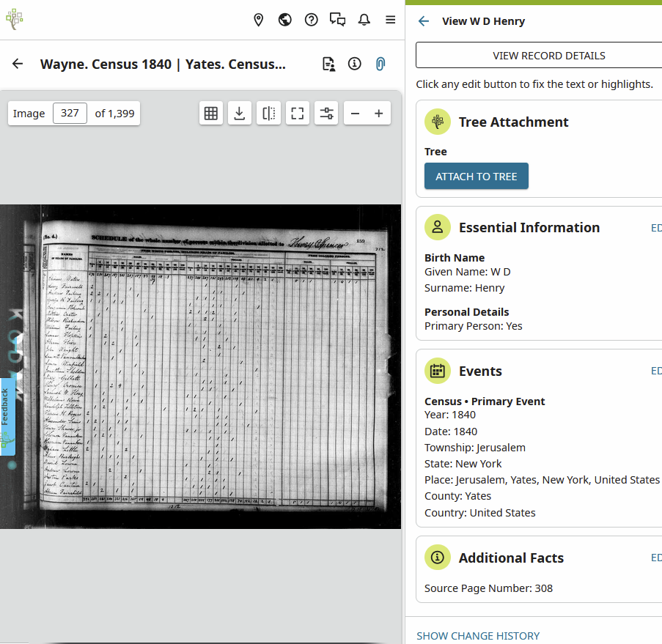
Task: Open the hamburger main menu
Action: 391,20
